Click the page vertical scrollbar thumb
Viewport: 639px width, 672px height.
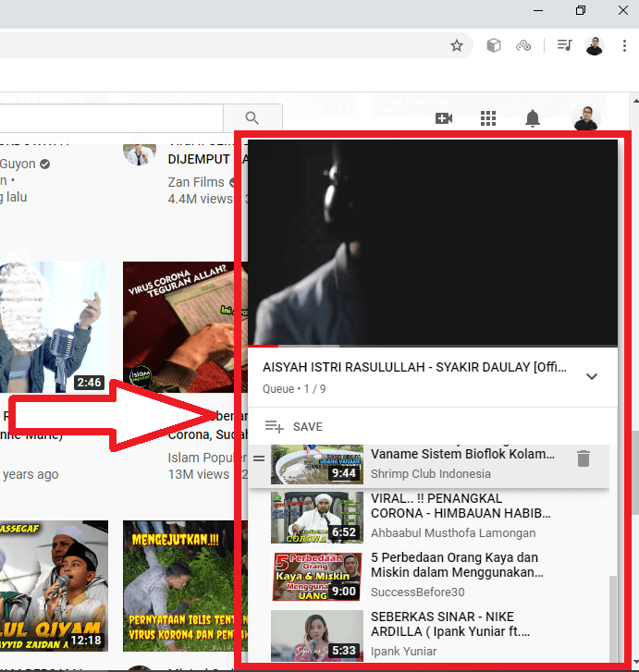coord(635,471)
